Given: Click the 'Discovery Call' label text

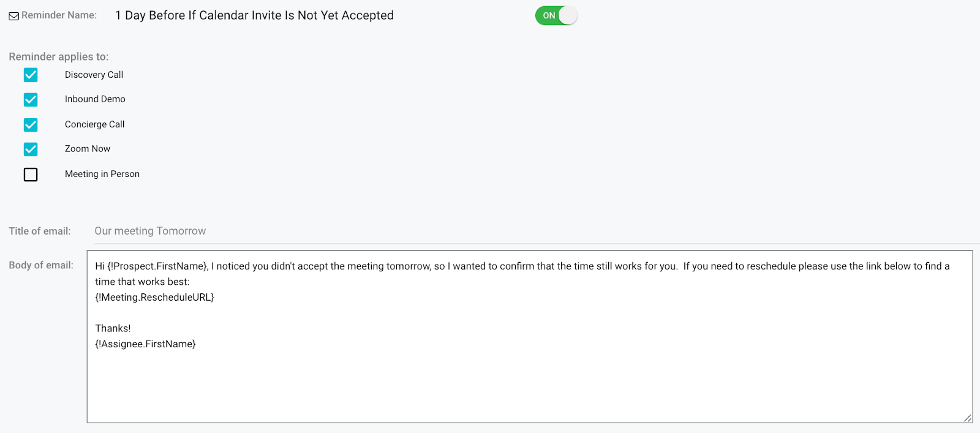Looking at the screenshot, I should click(94, 75).
